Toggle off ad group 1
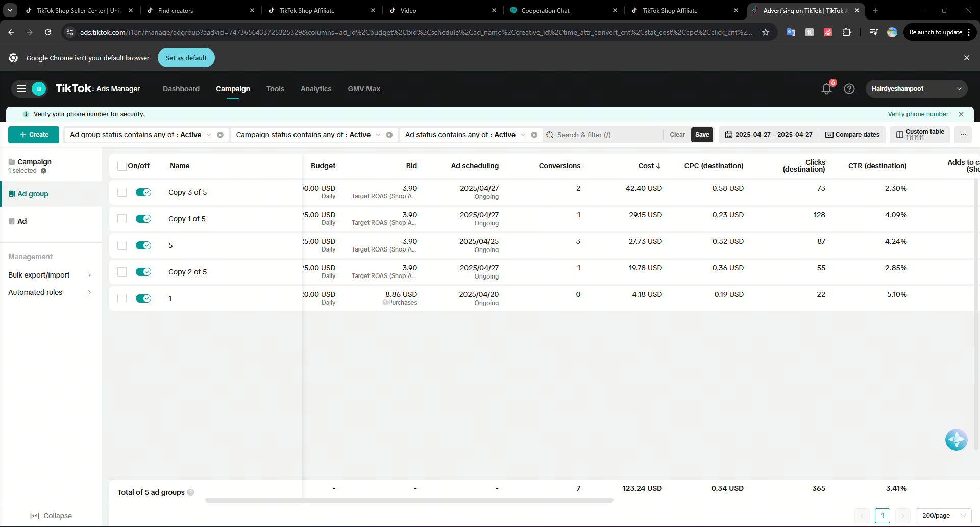Viewport: 980px width, 527px height. [143, 298]
